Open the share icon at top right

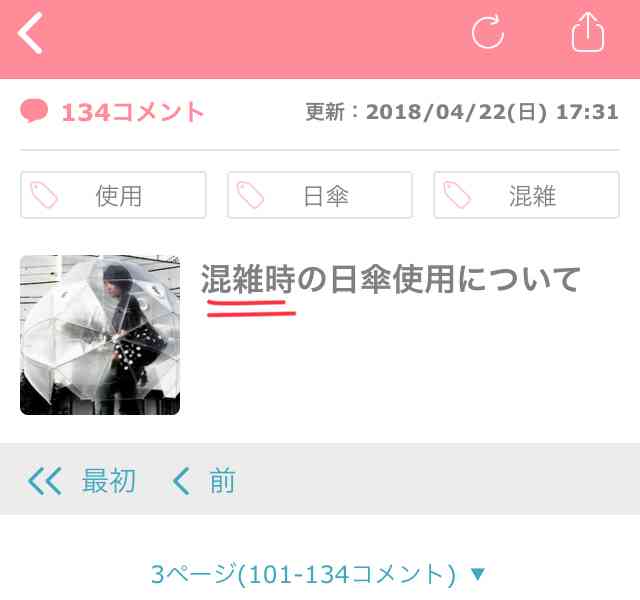tap(588, 32)
